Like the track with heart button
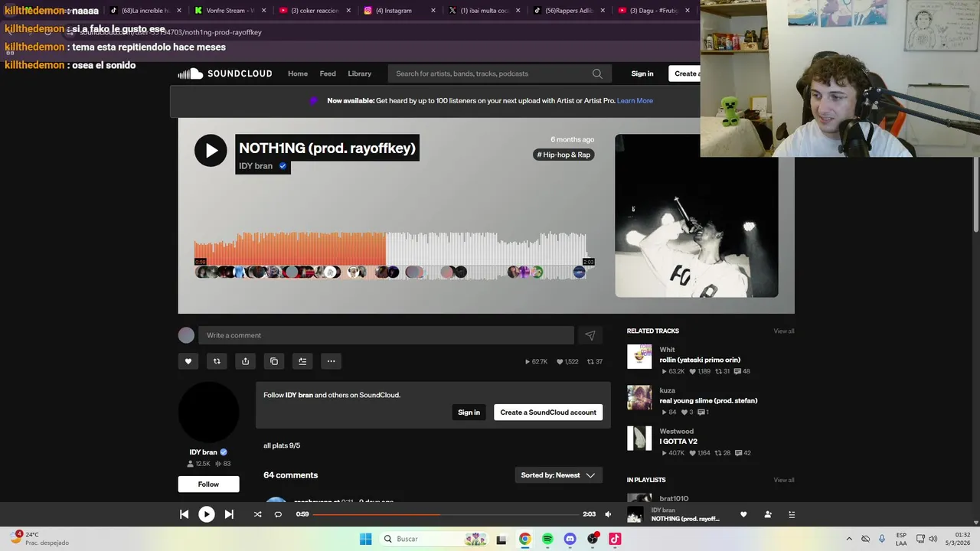 click(x=188, y=361)
